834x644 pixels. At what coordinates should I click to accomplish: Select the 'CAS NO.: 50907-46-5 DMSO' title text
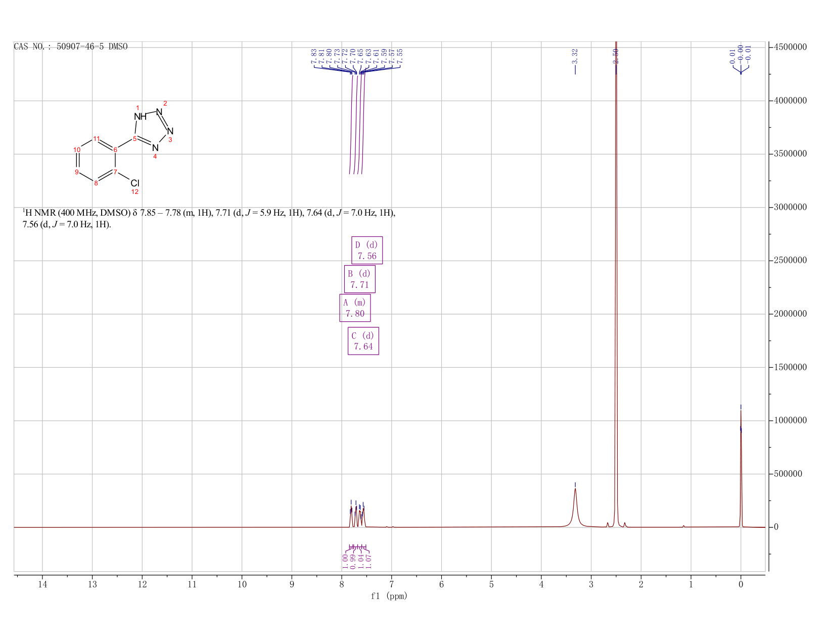[71, 46]
